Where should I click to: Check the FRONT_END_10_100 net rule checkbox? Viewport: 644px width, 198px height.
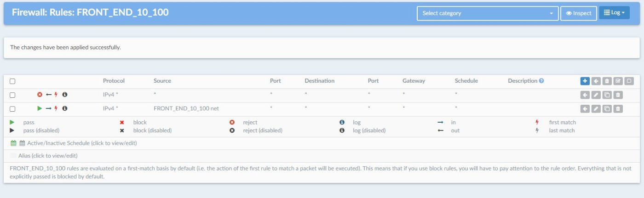coord(12,109)
